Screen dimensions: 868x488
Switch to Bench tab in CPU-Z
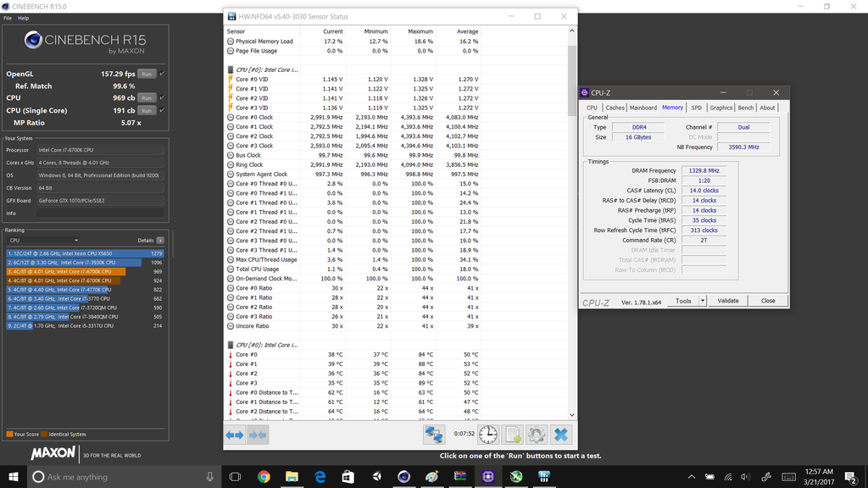(746, 108)
